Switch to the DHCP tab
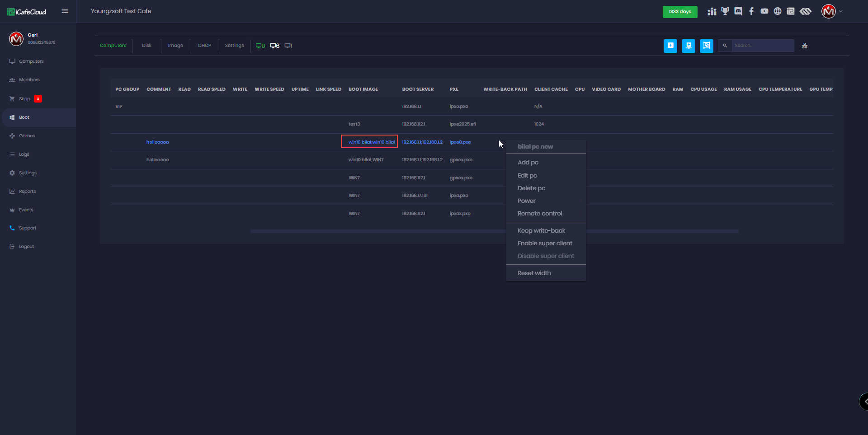The height and width of the screenshot is (435, 868). click(204, 45)
